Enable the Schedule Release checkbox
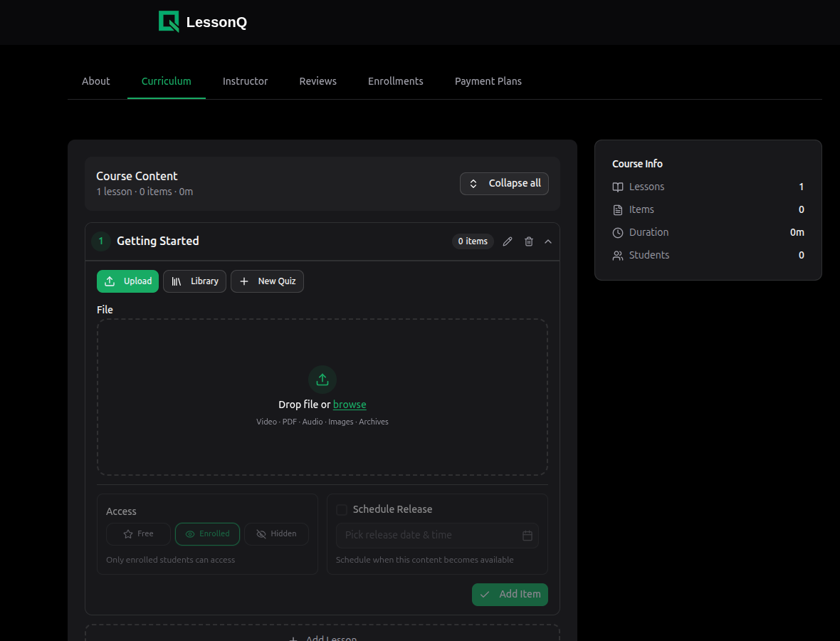Screen dimensions: 840x641 coord(342,509)
